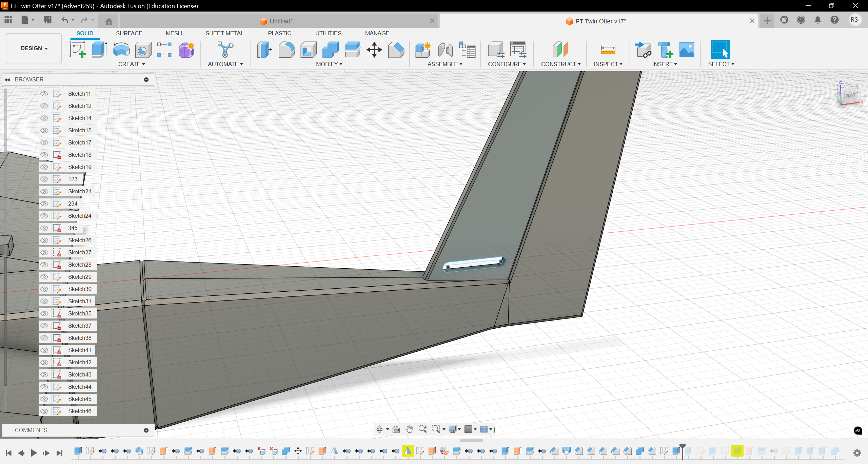Click the Pan hand tool
868x464 pixels.
pos(409,429)
